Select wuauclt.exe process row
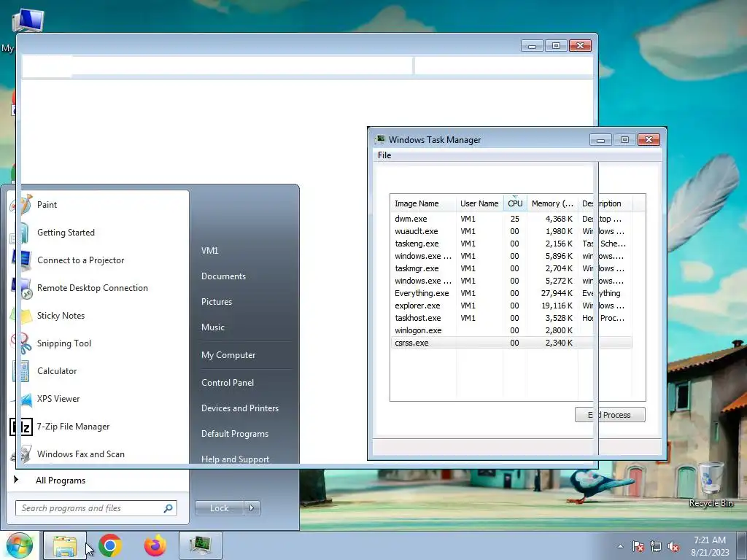The width and height of the screenshot is (747, 560). (x=511, y=231)
